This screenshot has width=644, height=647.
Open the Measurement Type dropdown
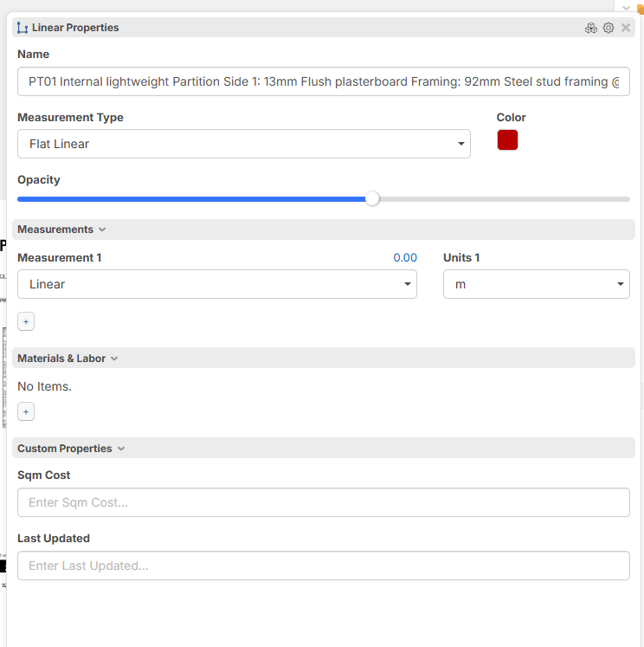pyautogui.click(x=243, y=144)
